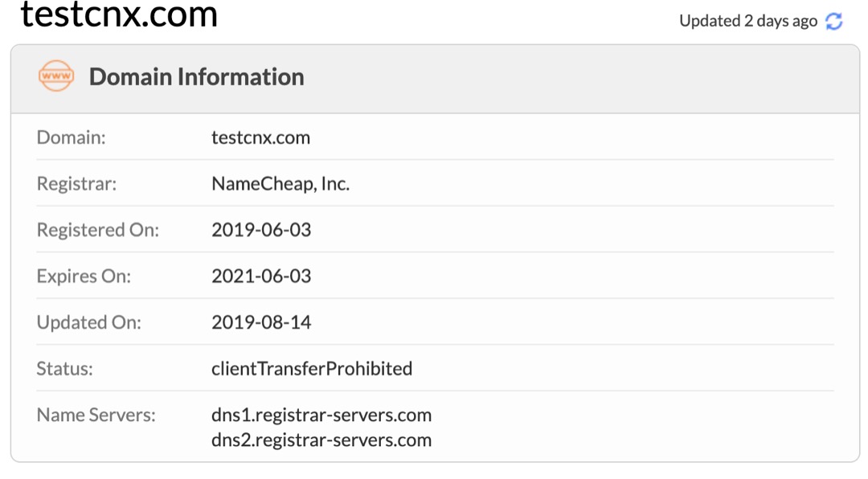Click the Updated On: label
Screen dimensions: 868x479
[89, 322]
